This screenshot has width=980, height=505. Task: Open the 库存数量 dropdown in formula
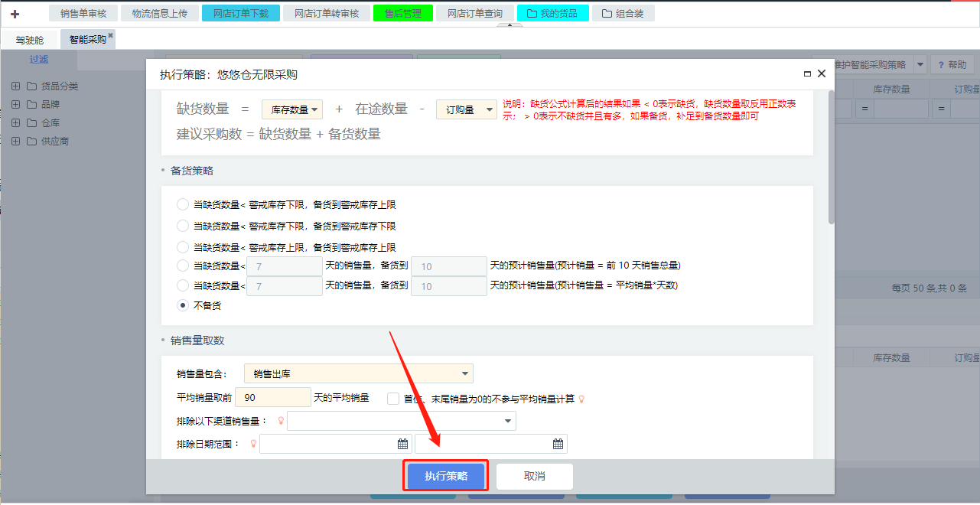click(x=292, y=109)
